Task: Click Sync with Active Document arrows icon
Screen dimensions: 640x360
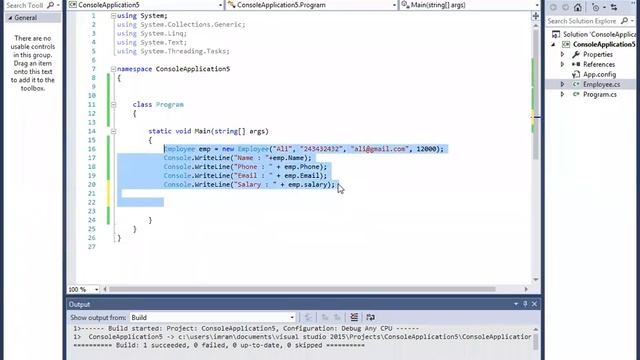Action: 614,7
